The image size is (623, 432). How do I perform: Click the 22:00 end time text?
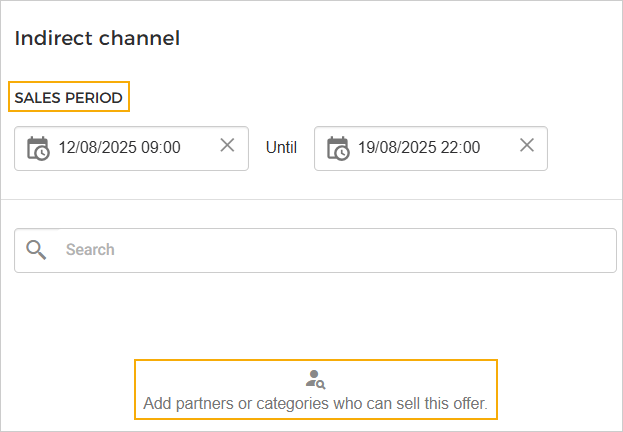click(x=460, y=148)
